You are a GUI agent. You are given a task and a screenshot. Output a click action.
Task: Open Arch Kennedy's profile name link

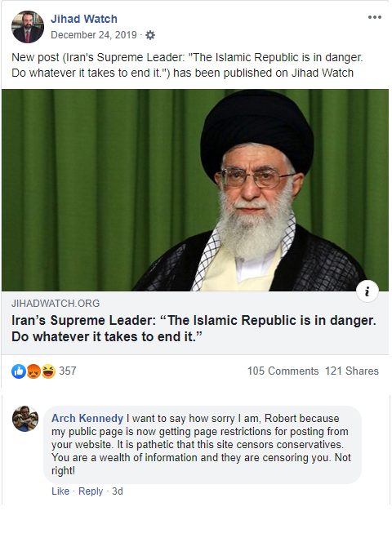(87, 418)
